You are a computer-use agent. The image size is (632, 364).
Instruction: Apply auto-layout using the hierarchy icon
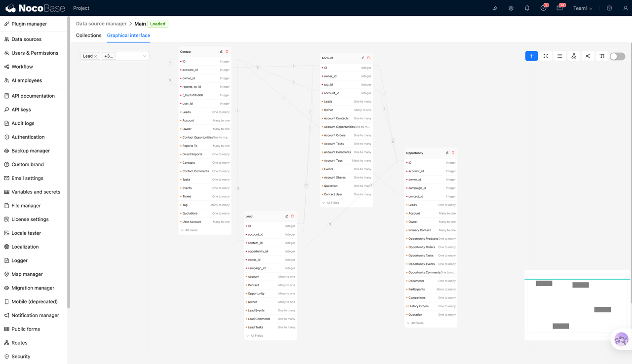[x=573, y=56]
